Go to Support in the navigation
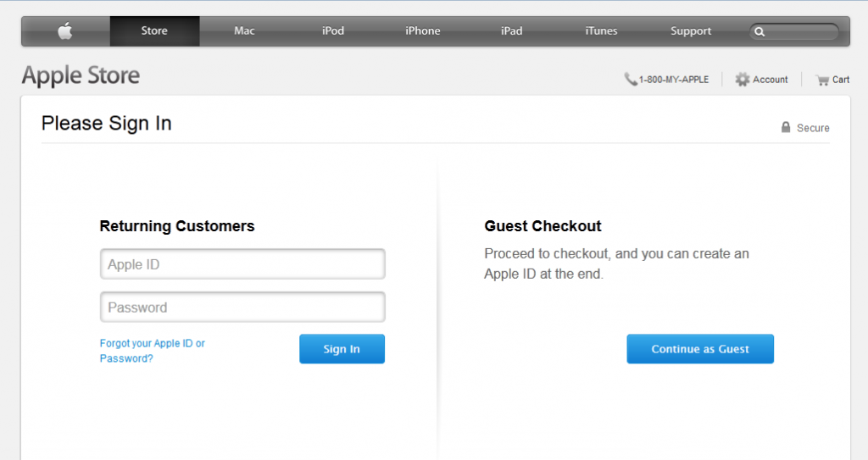The height and width of the screenshot is (460, 868). pyautogui.click(x=691, y=31)
